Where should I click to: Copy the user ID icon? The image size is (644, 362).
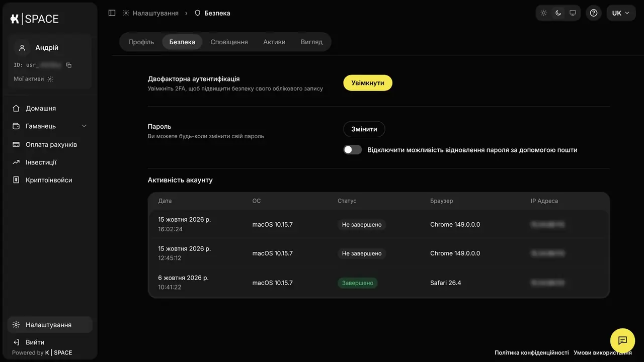click(x=69, y=65)
